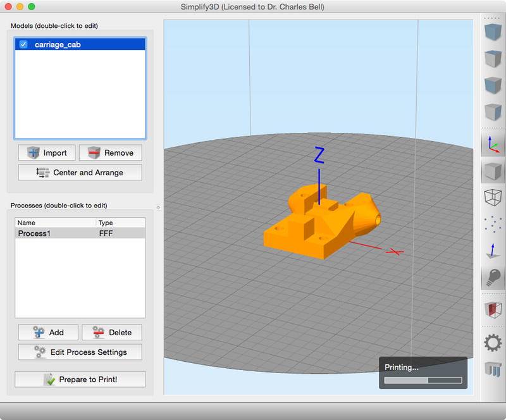Click the Printing progress bar

423,380
